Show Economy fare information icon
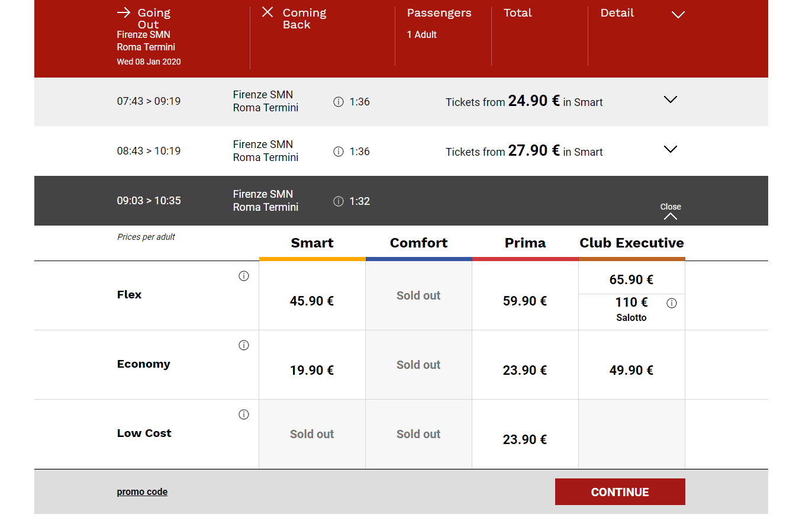 [x=244, y=345]
